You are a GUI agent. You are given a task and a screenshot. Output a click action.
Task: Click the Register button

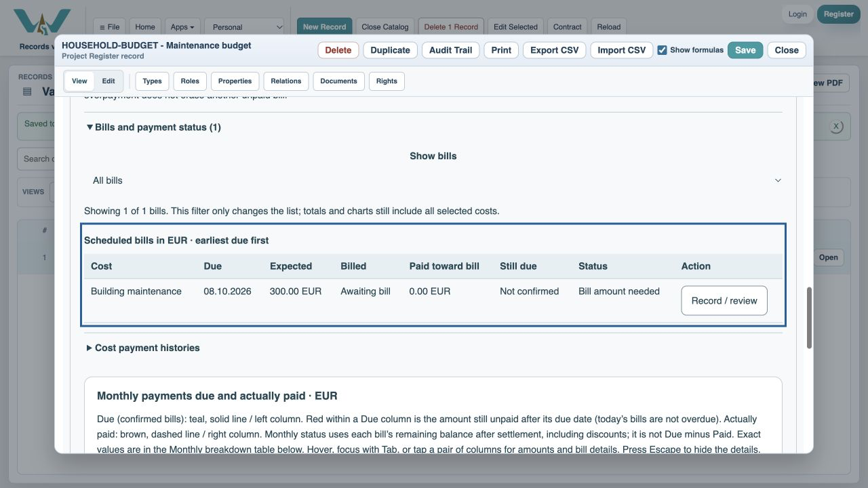click(839, 14)
